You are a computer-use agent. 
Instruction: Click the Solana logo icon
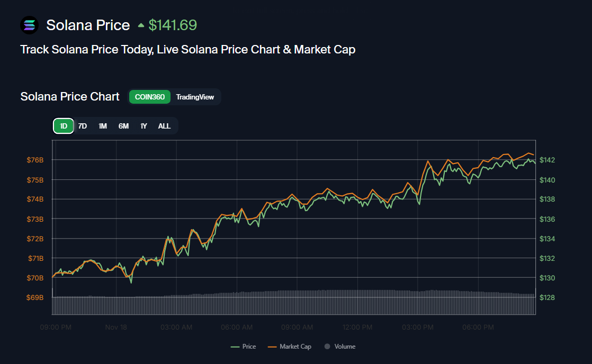point(30,25)
